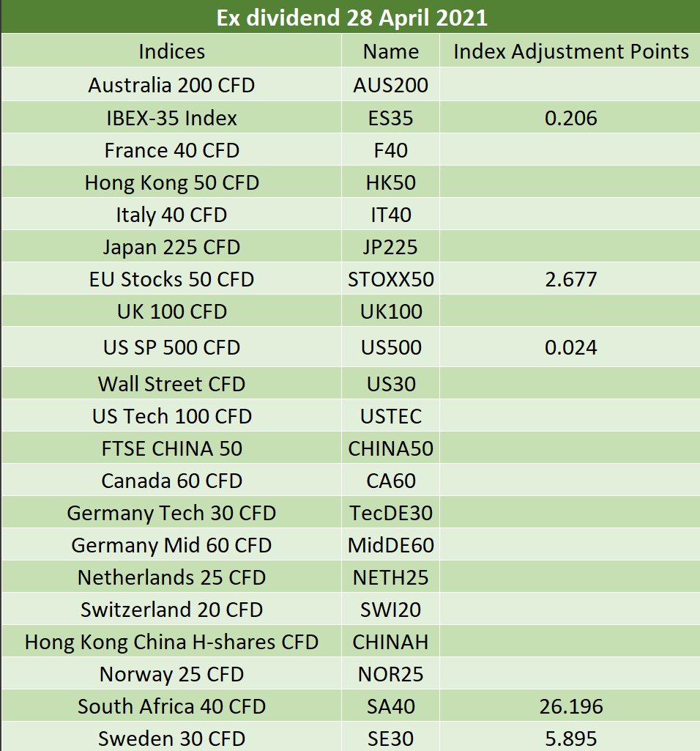Click the 'Hong Kong China H-shares CFD' cell

coord(171,642)
